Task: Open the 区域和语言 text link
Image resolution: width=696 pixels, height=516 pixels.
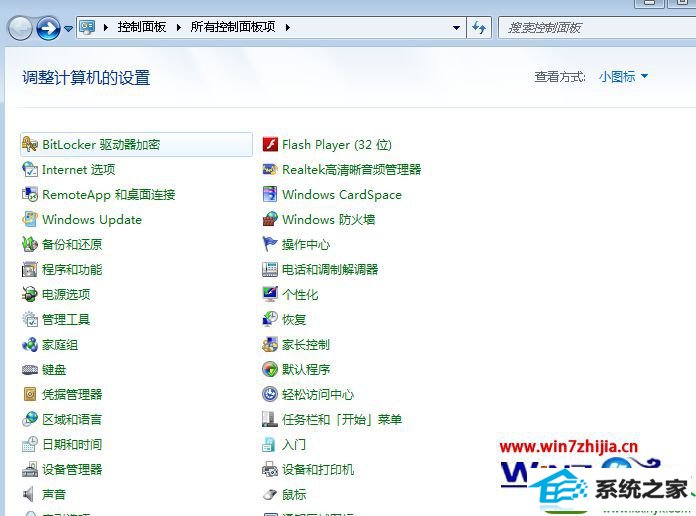Action: pyautogui.click(x=72, y=419)
